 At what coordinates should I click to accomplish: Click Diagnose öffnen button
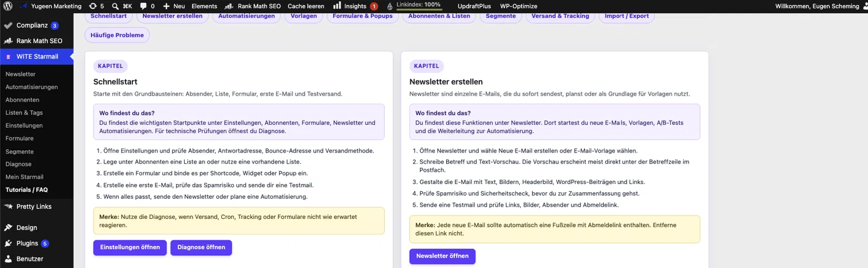201,248
